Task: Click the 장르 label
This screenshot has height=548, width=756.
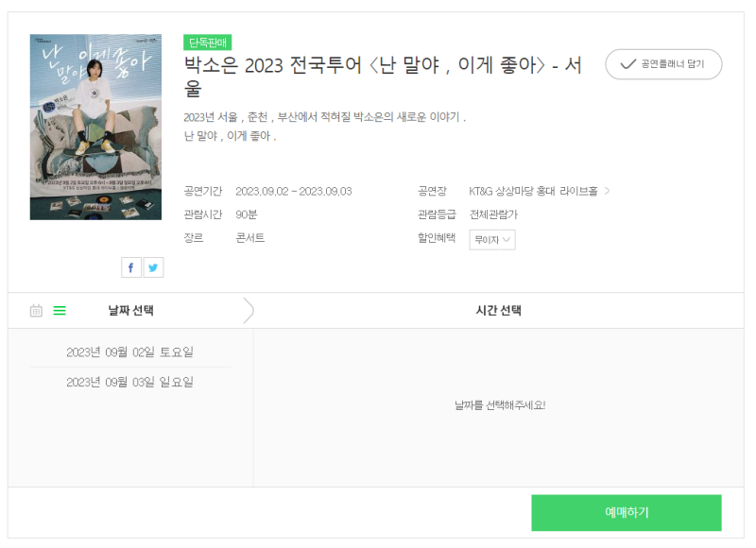Action: click(x=194, y=238)
